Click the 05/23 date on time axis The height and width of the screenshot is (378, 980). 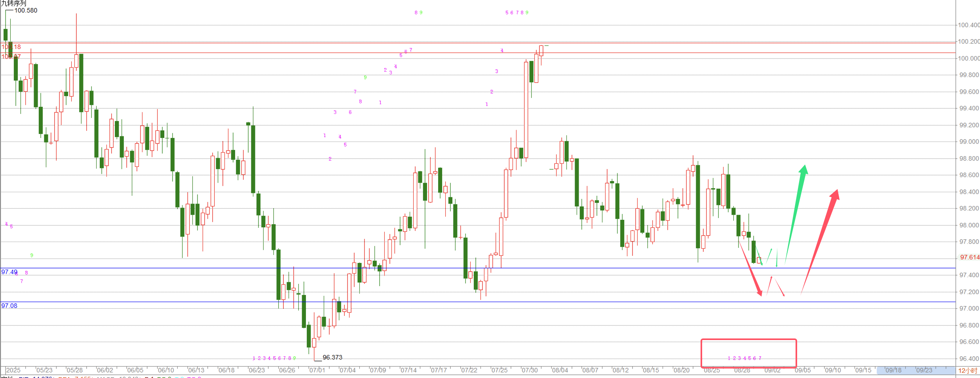pyautogui.click(x=44, y=370)
